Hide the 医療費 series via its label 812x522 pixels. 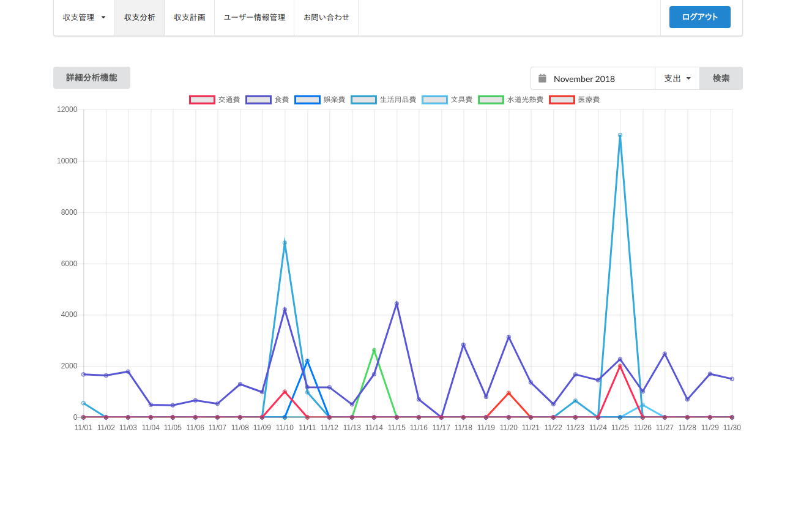[x=589, y=100]
